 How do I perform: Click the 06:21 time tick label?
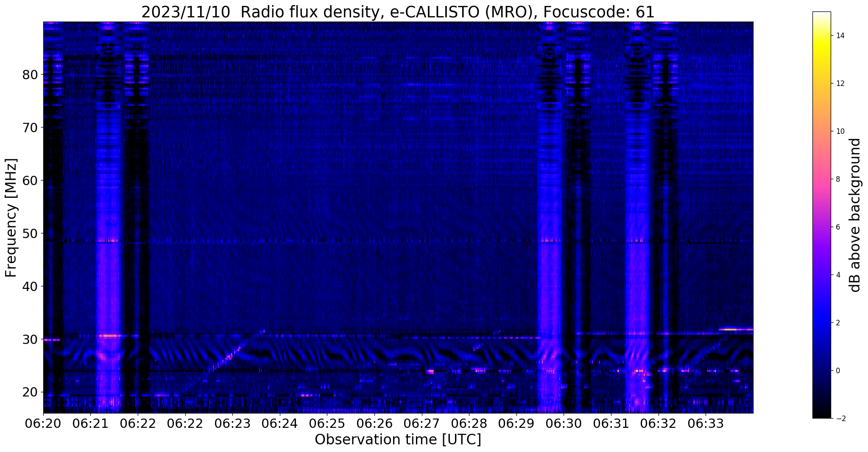90,424
